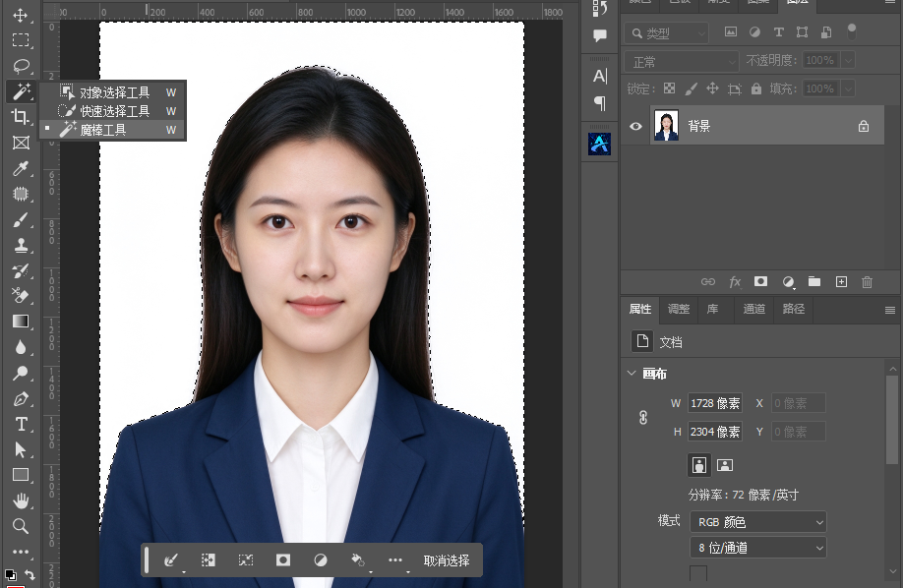Viewport: 903px width, 588px height.
Task: Switch to the 路径 tab
Action: [x=793, y=310]
